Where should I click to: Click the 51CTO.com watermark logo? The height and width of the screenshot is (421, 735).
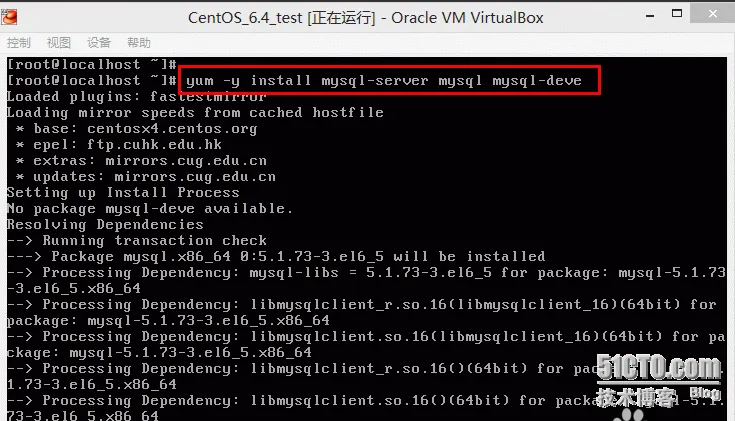pyautogui.click(x=659, y=367)
